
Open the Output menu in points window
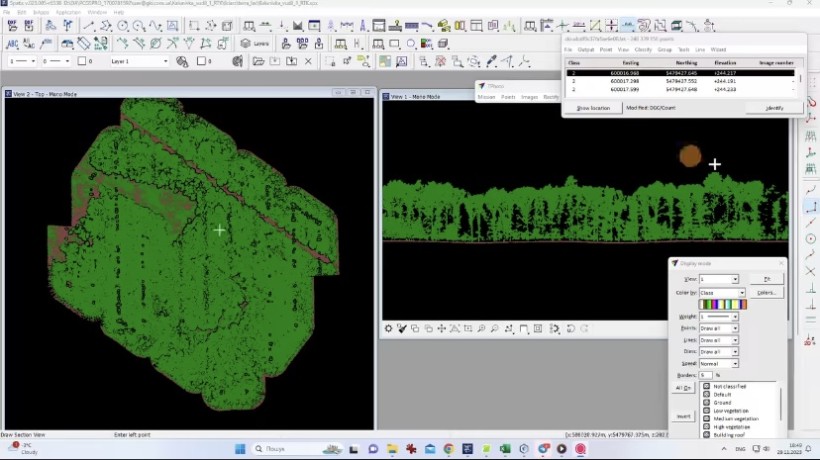pos(586,49)
